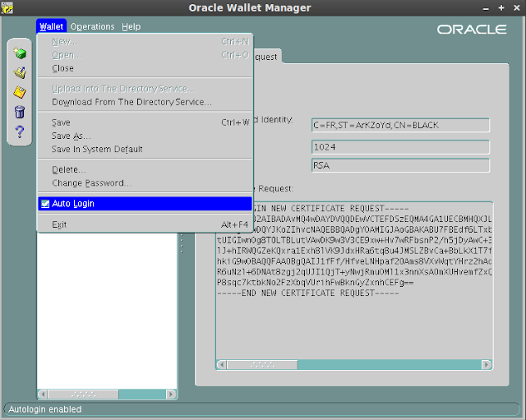Open the Operations menu
526x420 pixels.
pyautogui.click(x=92, y=26)
